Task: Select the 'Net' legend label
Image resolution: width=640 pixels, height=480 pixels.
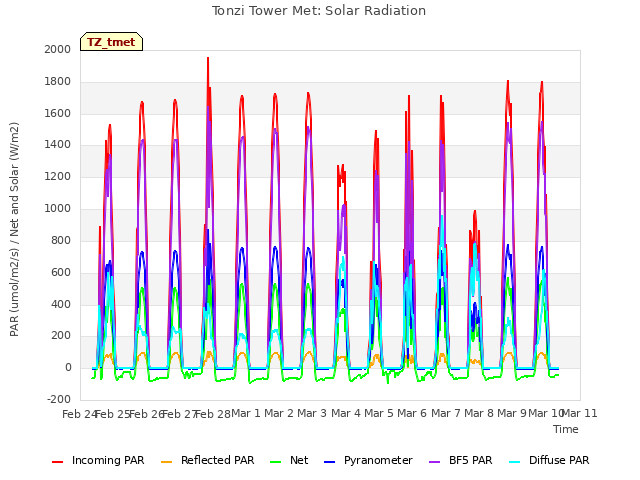Action: [299, 460]
